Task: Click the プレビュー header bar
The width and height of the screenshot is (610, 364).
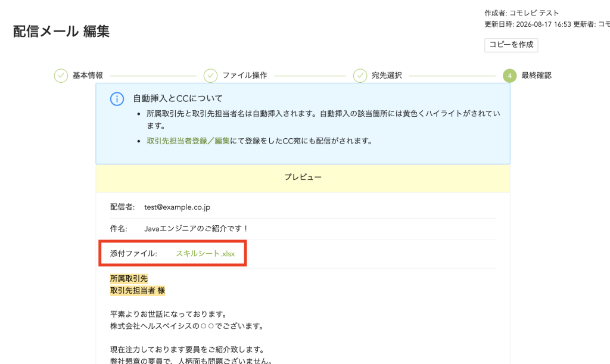Action: tap(303, 178)
